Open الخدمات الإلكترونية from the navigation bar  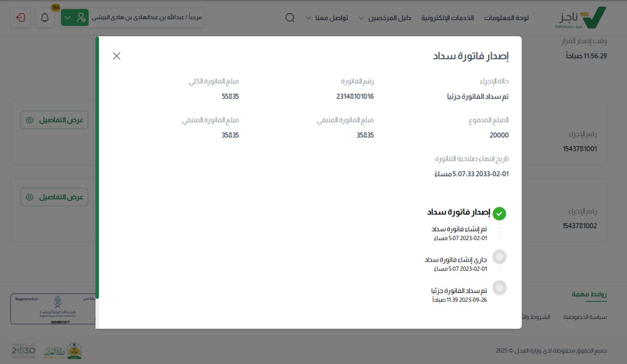tap(447, 18)
